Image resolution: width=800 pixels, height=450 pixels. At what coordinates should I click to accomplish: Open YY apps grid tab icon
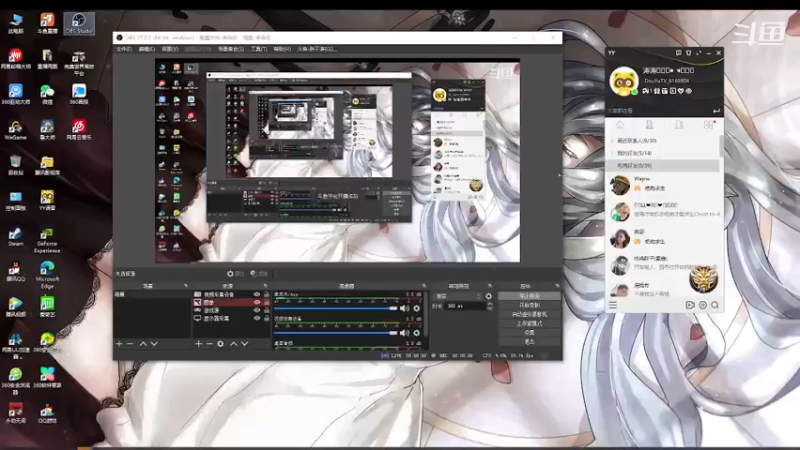pos(708,124)
